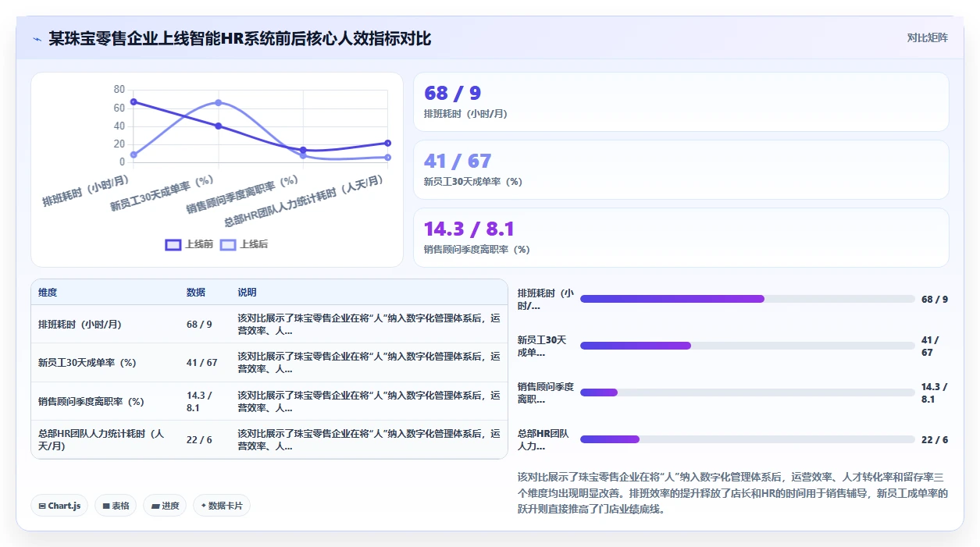Select the 68 / 9 排班耗时 data card
The image size is (980, 547).
click(x=681, y=101)
